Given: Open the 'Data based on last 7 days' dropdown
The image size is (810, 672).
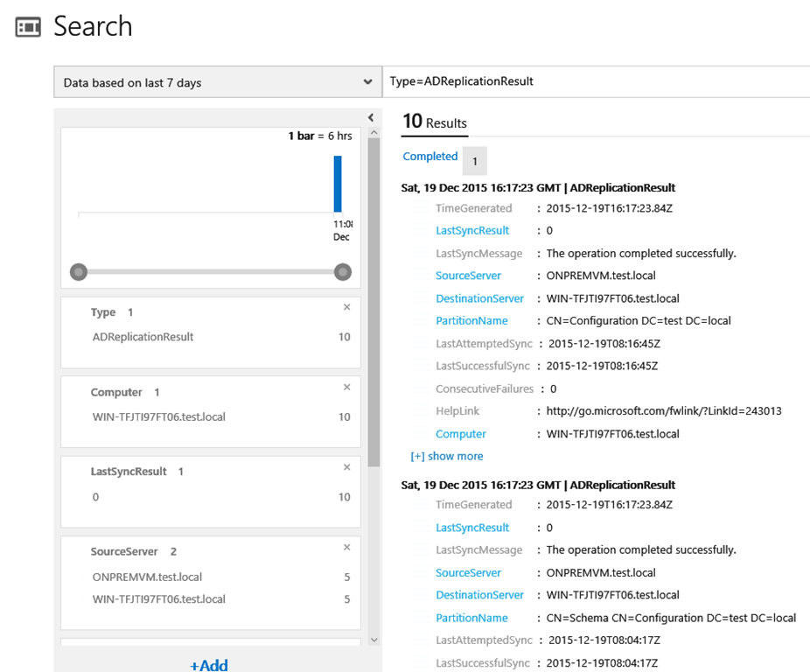Looking at the screenshot, I should 218,83.
